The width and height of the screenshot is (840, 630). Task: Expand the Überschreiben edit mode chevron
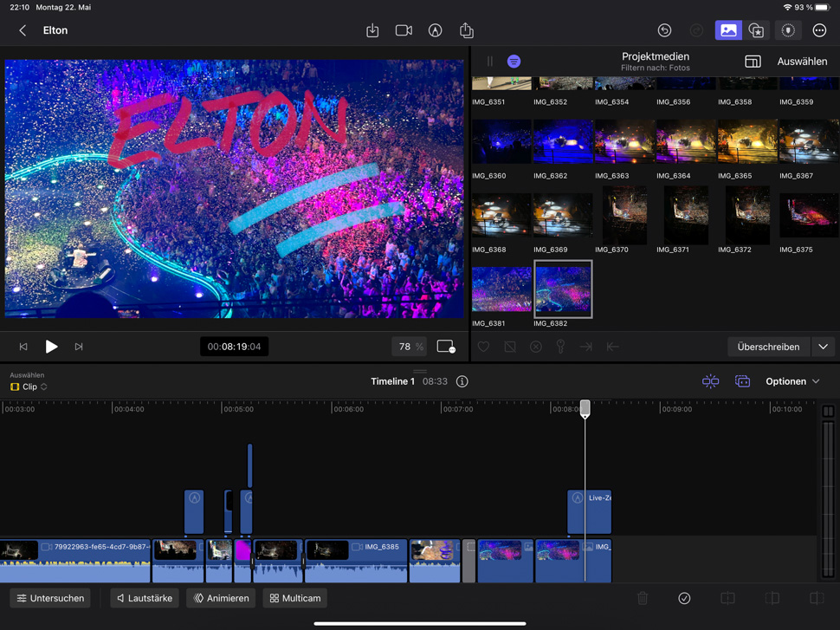(x=824, y=347)
